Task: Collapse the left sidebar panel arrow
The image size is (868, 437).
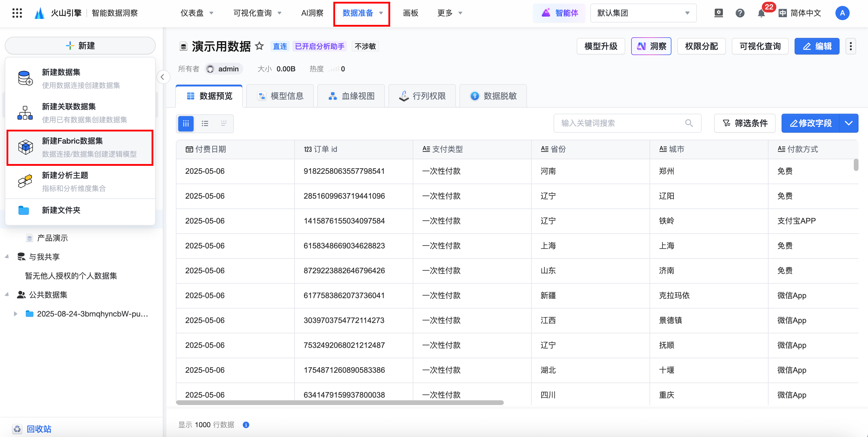Action: (x=163, y=77)
